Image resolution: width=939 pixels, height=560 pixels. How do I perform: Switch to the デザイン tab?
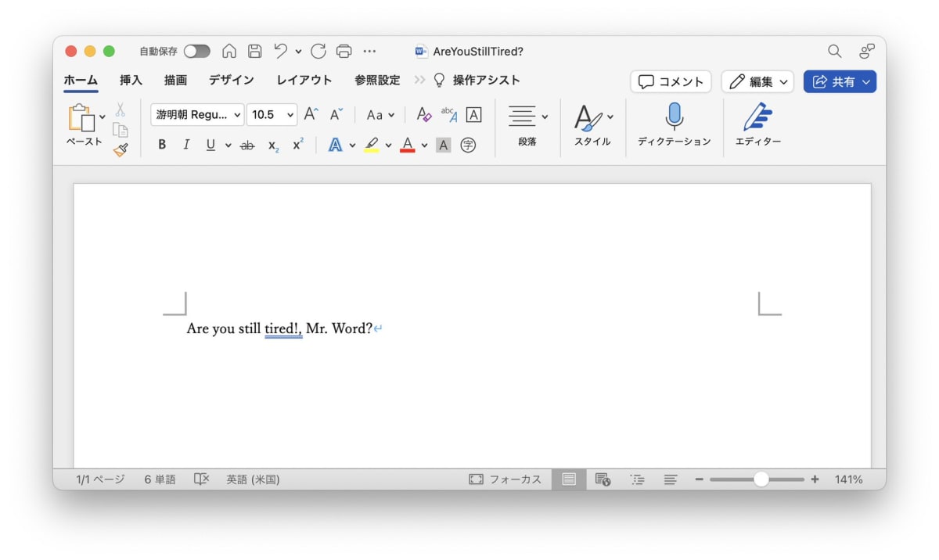(231, 80)
